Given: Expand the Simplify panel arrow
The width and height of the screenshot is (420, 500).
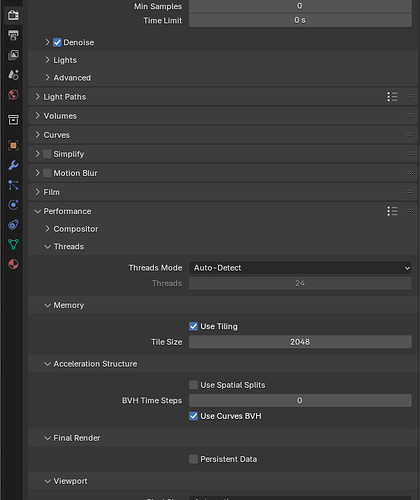Looking at the screenshot, I should (37, 154).
